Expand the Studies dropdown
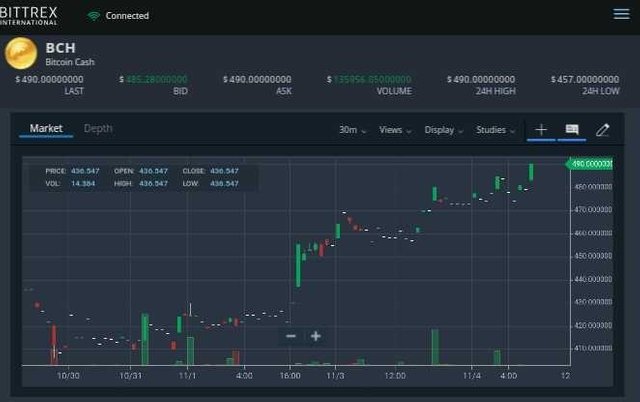The width and height of the screenshot is (640, 402). 496,130
